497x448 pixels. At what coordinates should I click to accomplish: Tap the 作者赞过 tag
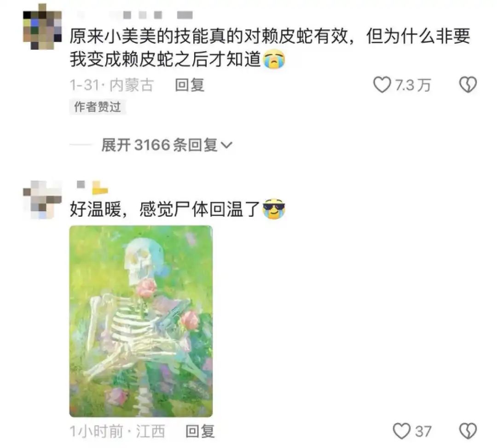(x=98, y=107)
